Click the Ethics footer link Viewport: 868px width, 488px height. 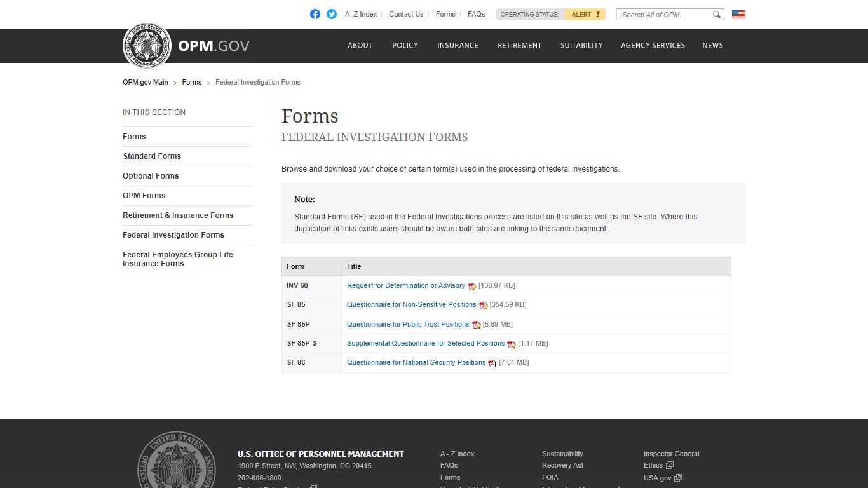coord(653,466)
